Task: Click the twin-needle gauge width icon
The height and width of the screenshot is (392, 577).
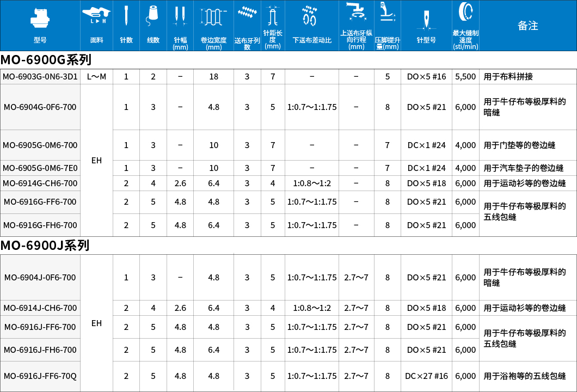Action: 180,16
